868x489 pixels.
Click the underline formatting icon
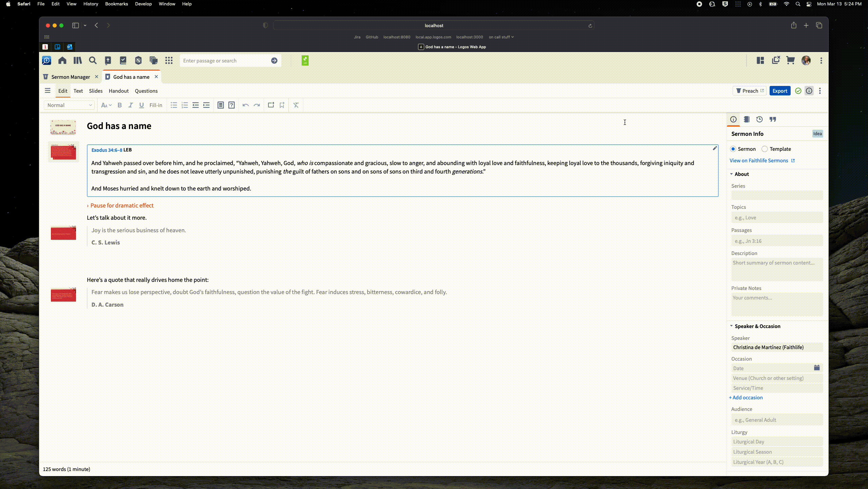point(141,105)
